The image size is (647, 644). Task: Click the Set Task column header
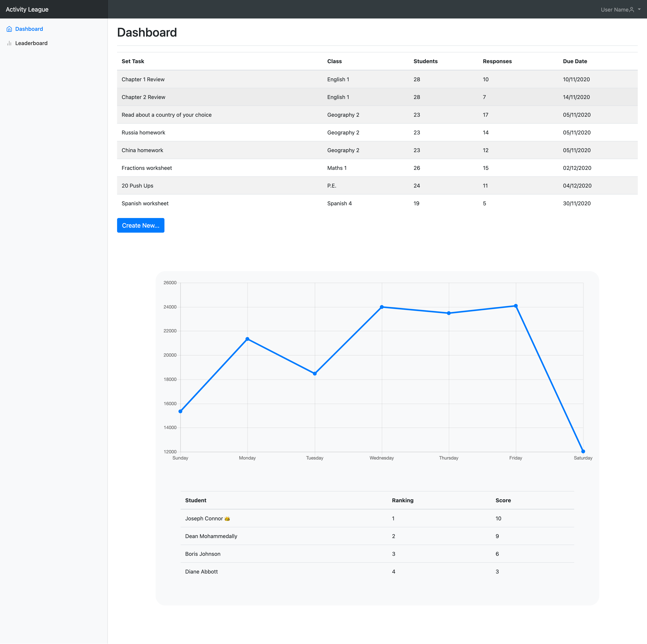[133, 61]
